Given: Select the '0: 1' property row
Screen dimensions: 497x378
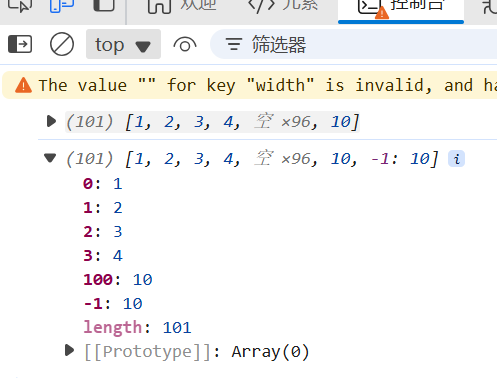Looking at the screenshot, I should 103,184.
